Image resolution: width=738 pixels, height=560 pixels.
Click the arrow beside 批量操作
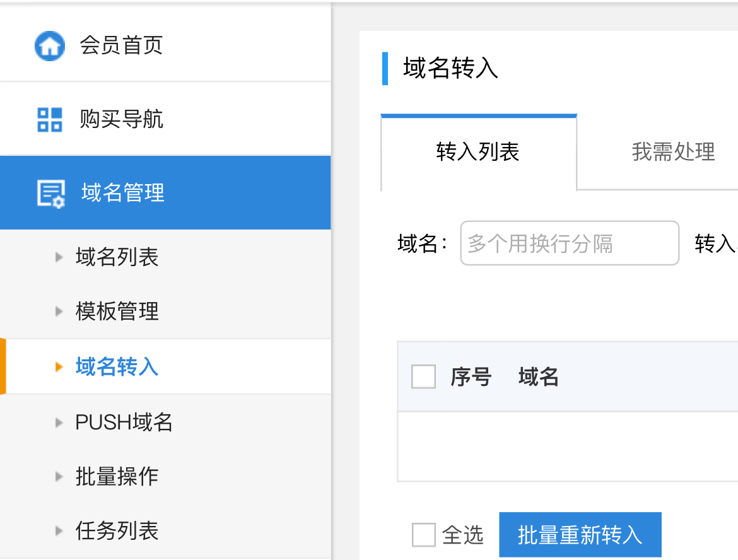coord(59,476)
